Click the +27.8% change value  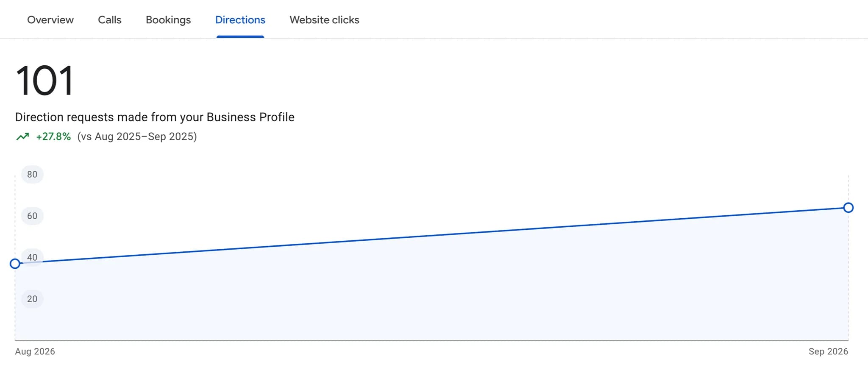tap(53, 136)
